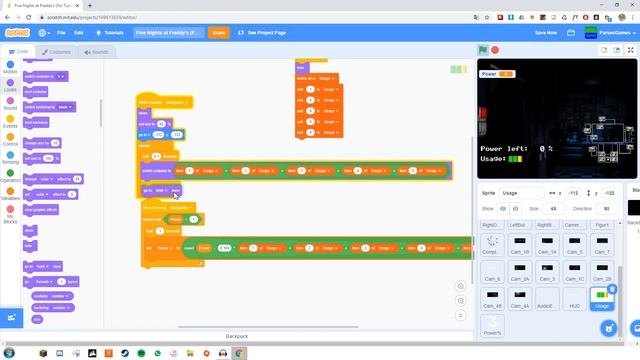Select the HUD sprite thumbnail
This screenshot has height=360, width=640.
pyautogui.click(x=574, y=299)
